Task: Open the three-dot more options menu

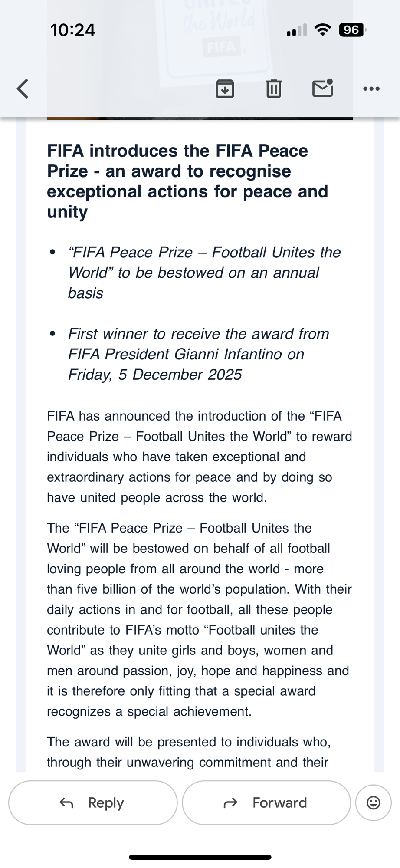Action: (371, 89)
